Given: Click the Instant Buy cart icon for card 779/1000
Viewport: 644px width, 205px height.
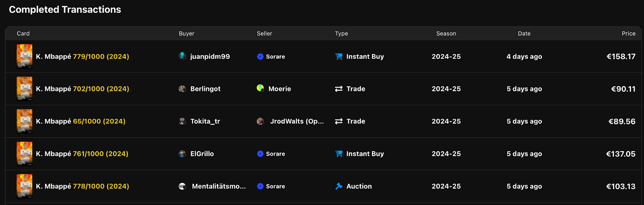Looking at the screenshot, I should [339, 56].
